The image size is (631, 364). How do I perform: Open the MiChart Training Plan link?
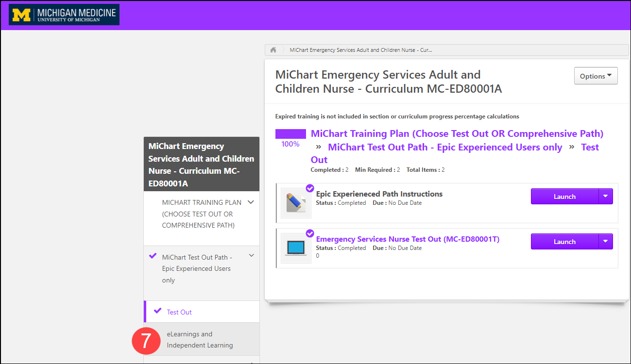click(458, 133)
